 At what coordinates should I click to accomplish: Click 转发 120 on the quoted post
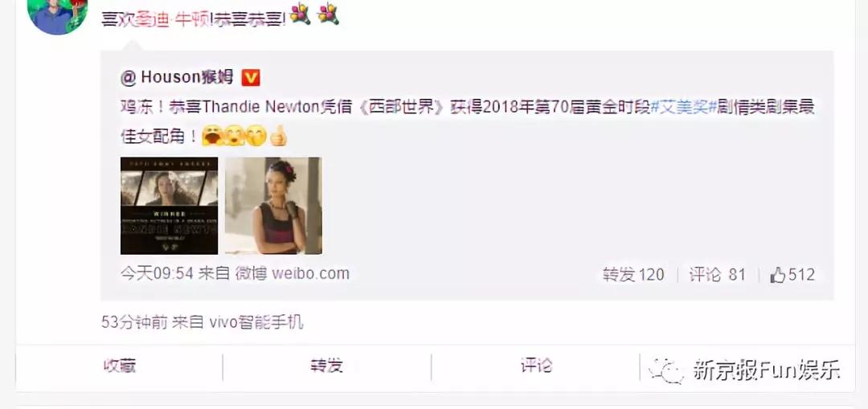coord(633,275)
